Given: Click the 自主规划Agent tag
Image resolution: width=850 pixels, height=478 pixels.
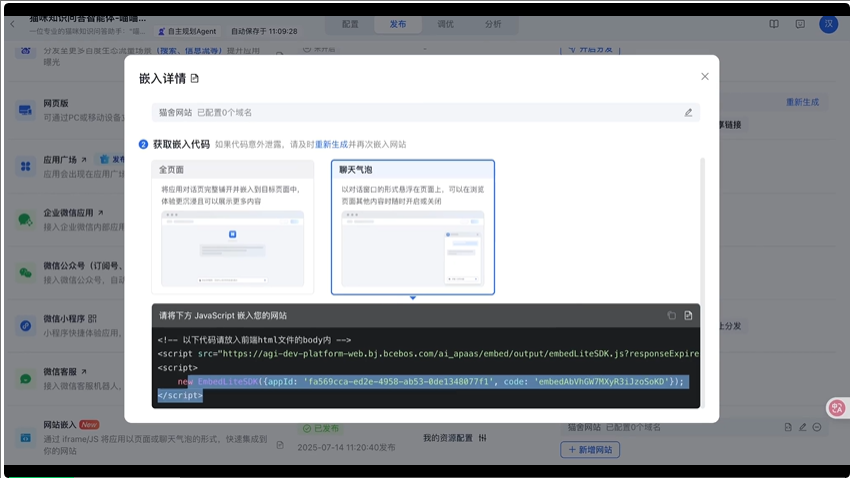Looking at the screenshot, I should pyautogui.click(x=187, y=31).
